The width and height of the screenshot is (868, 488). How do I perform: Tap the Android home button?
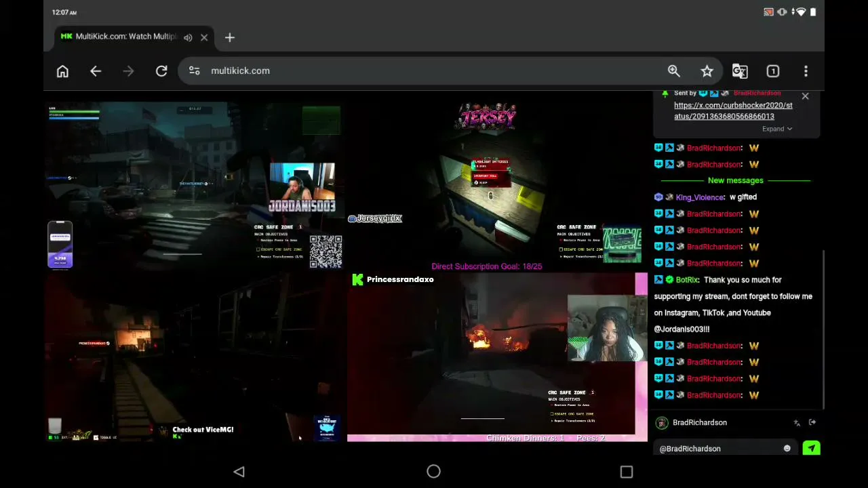[434, 472]
